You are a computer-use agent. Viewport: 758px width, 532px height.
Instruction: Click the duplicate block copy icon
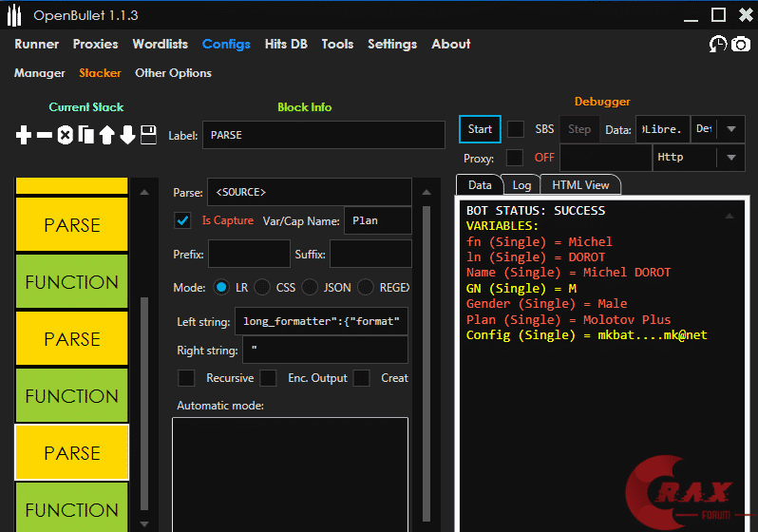click(85, 136)
